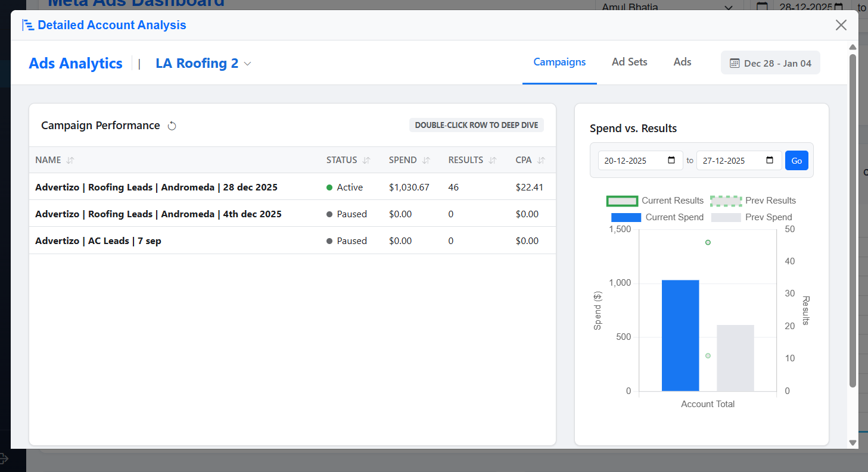Sort campaigns by the NAME sort icon
The height and width of the screenshot is (472, 868).
point(70,160)
